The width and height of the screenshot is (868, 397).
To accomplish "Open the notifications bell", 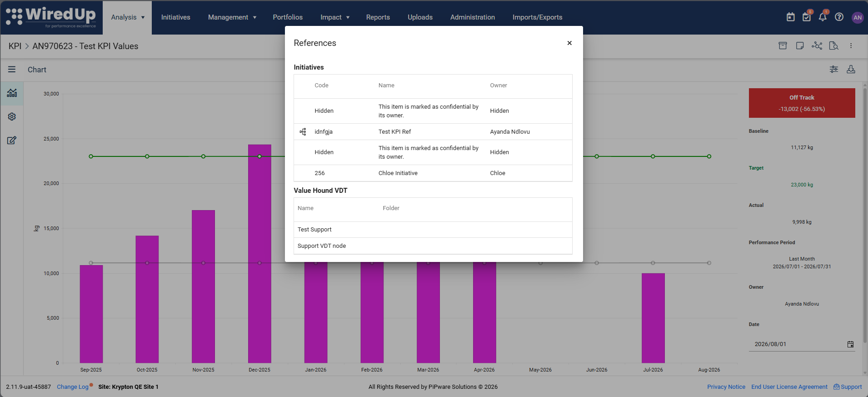I will pos(823,17).
